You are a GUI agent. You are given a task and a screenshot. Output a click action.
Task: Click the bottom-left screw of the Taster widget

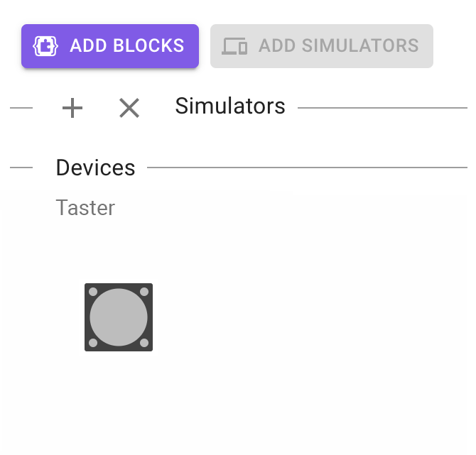93,343
